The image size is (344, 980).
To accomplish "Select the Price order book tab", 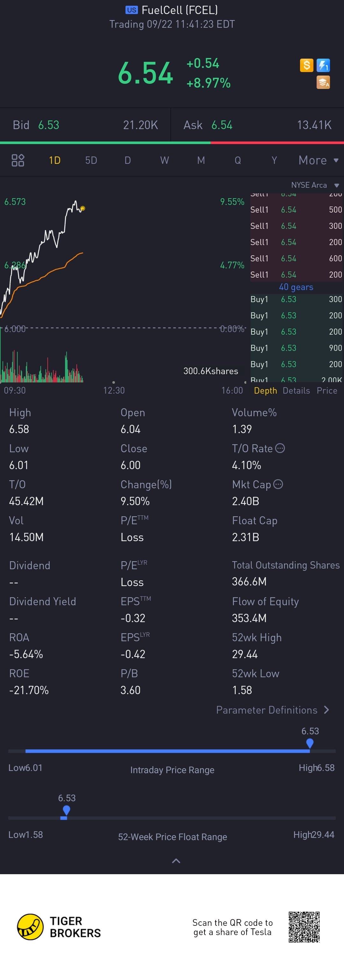I will click(327, 391).
